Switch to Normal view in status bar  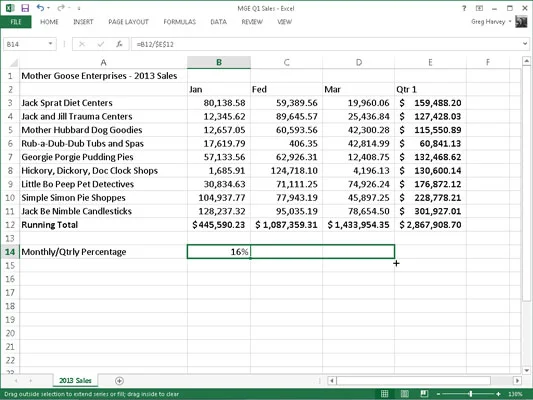[x=384, y=394]
